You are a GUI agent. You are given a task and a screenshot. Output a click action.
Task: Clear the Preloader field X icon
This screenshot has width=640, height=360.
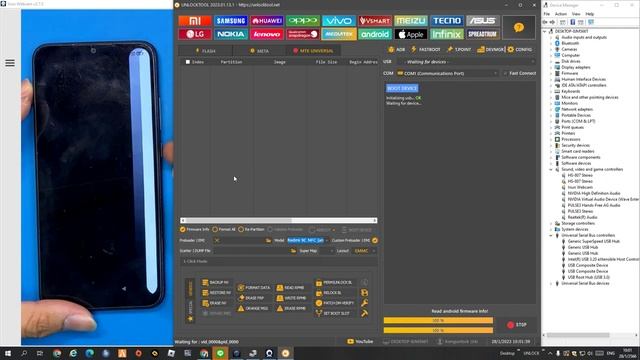[217, 240]
